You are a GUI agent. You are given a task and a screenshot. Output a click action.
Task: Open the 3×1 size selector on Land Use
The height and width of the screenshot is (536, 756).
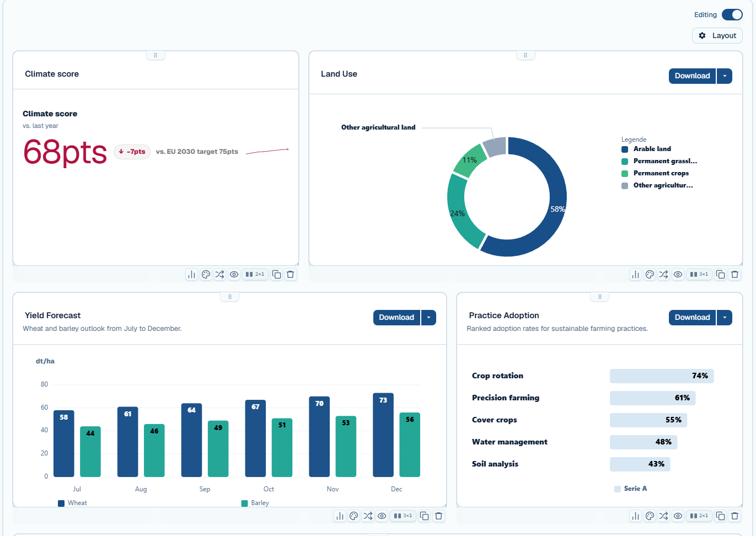point(699,274)
